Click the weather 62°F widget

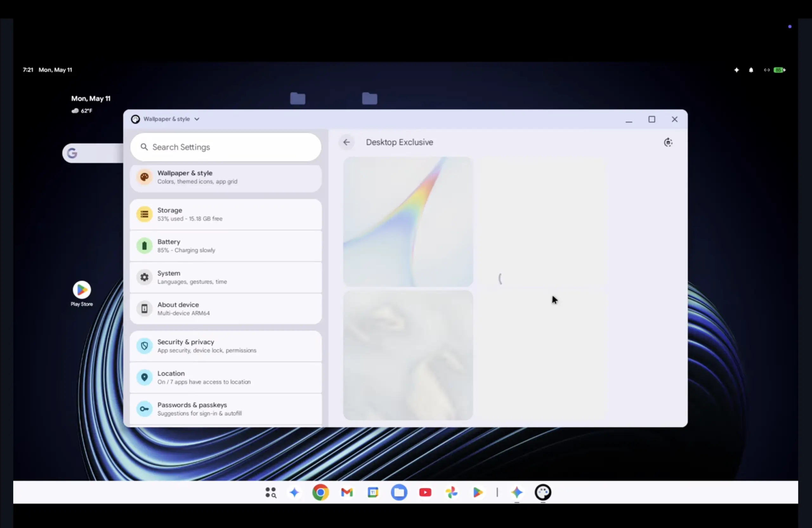(82, 110)
